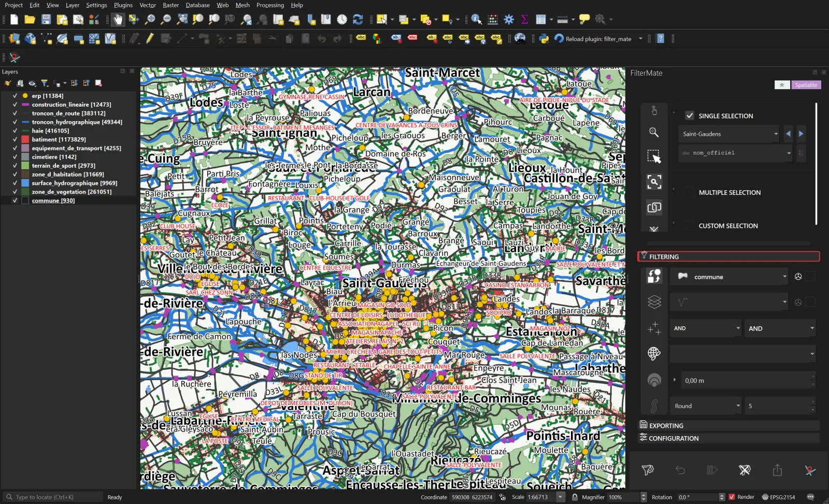The height and width of the screenshot is (504, 829).
Task: Expand the Multiple Selection section arrow
Action: pyautogui.click(x=674, y=189)
